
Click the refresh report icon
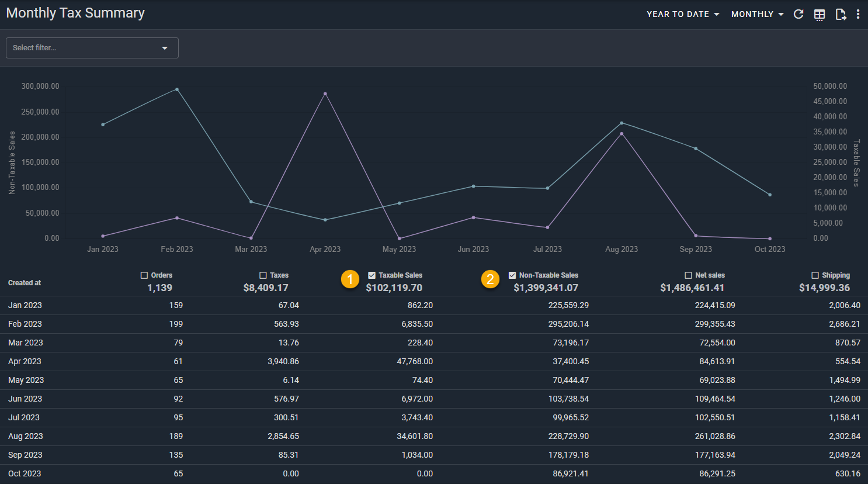[798, 14]
